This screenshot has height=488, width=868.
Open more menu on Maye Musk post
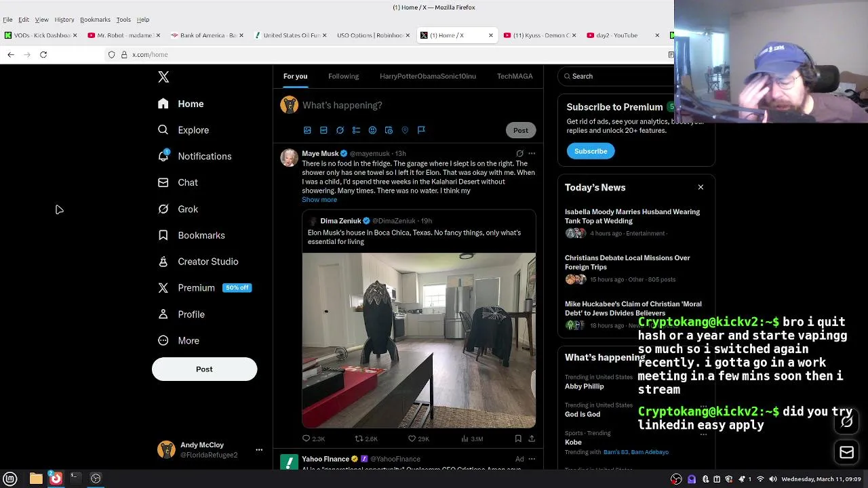coord(532,154)
